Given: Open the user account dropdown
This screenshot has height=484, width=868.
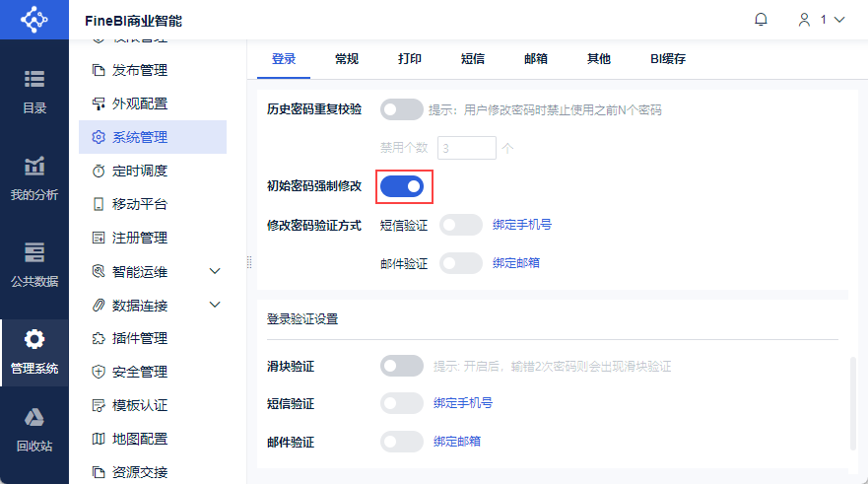Looking at the screenshot, I should (x=821, y=20).
